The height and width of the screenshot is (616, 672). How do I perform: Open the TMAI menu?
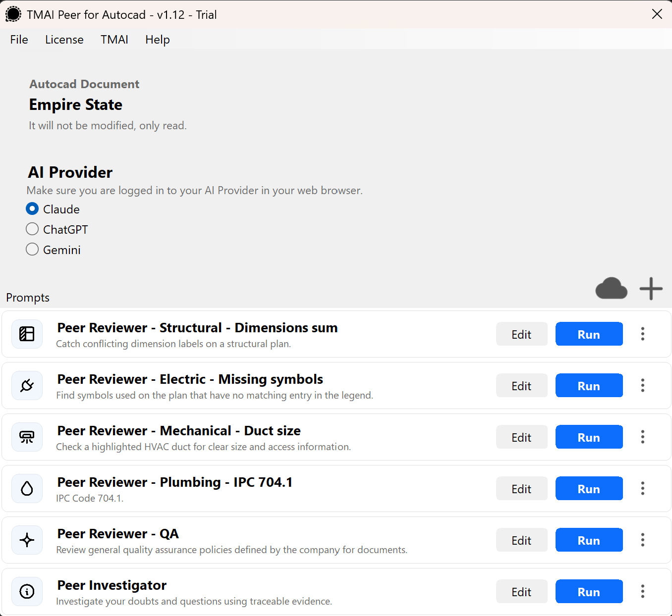pyautogui.click(x=114, y=40)
